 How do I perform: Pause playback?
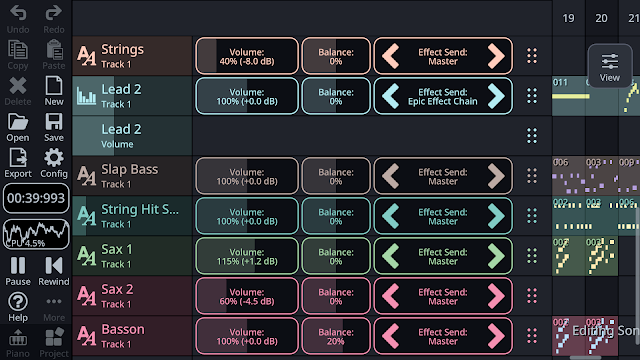[x=18, y=271]
